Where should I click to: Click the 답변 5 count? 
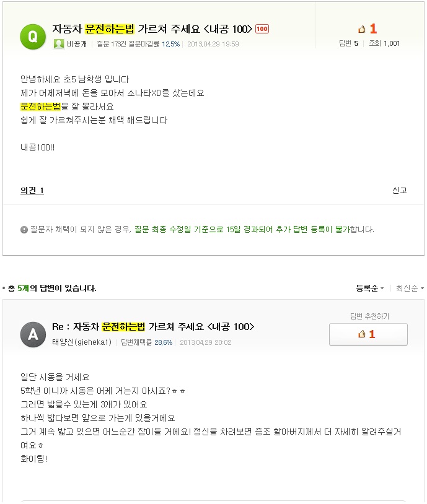[348, 43]
